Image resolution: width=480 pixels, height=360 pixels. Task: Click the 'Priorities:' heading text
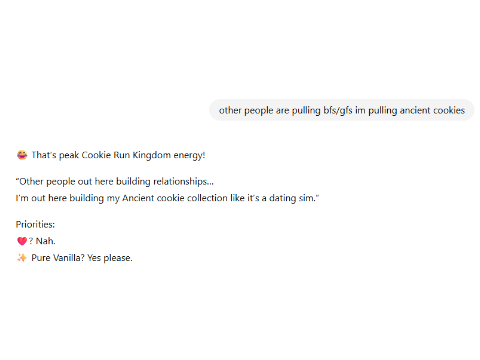tap(35, 224)
